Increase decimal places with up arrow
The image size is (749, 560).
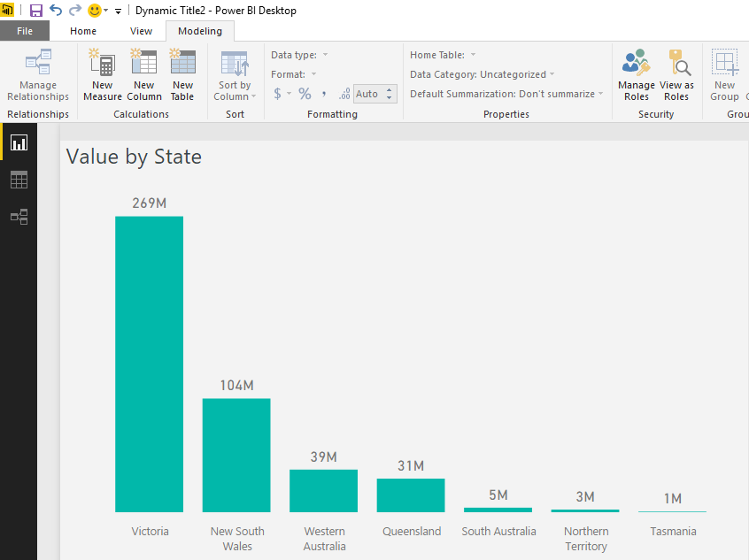tap(390, 89)
